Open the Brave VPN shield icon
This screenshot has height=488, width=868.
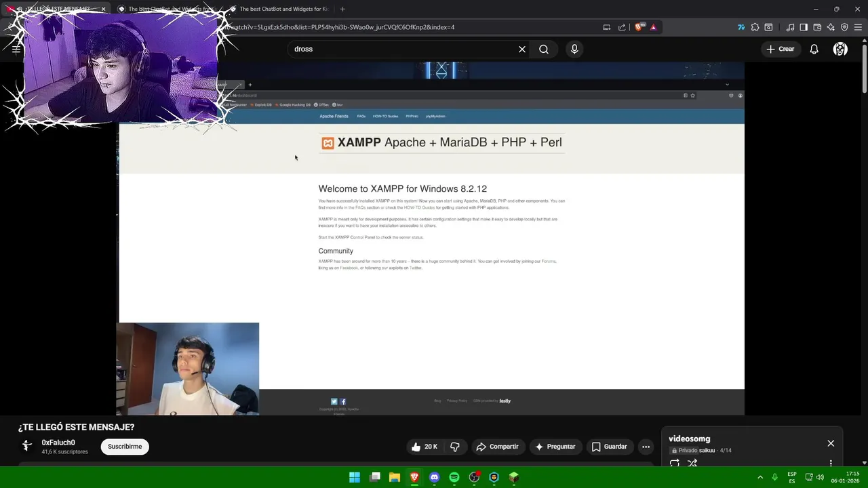click(844, 28)
